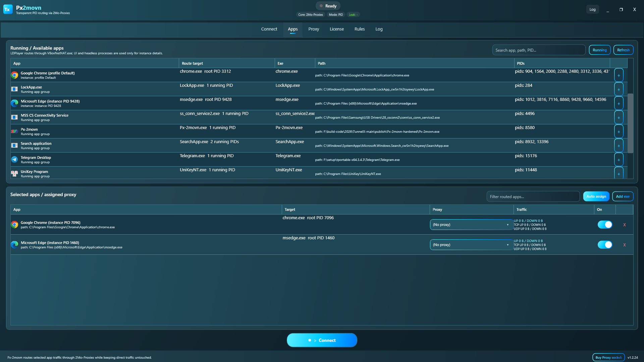Viewport: 644px width, 362px height.
Task: Add MSS CS Connectivity Service with plus
Action: pos(619,117)
